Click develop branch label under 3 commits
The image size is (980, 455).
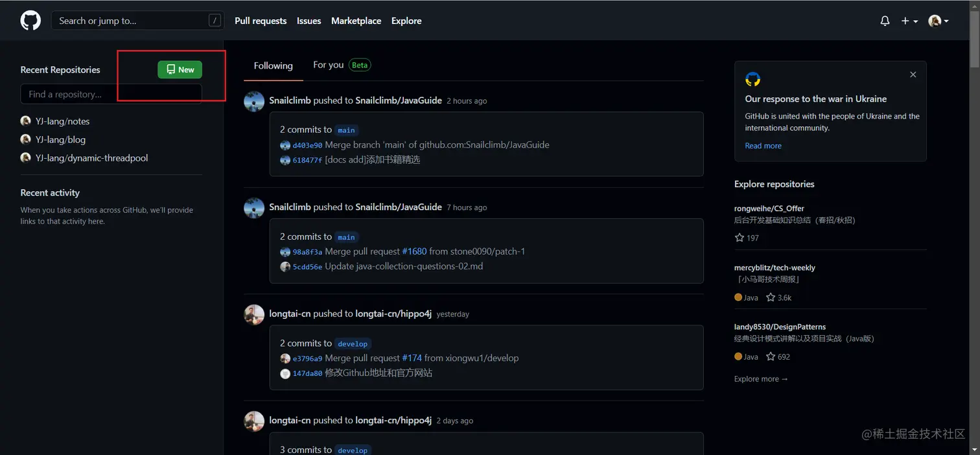pyautogui.click(x=353, y=450)
